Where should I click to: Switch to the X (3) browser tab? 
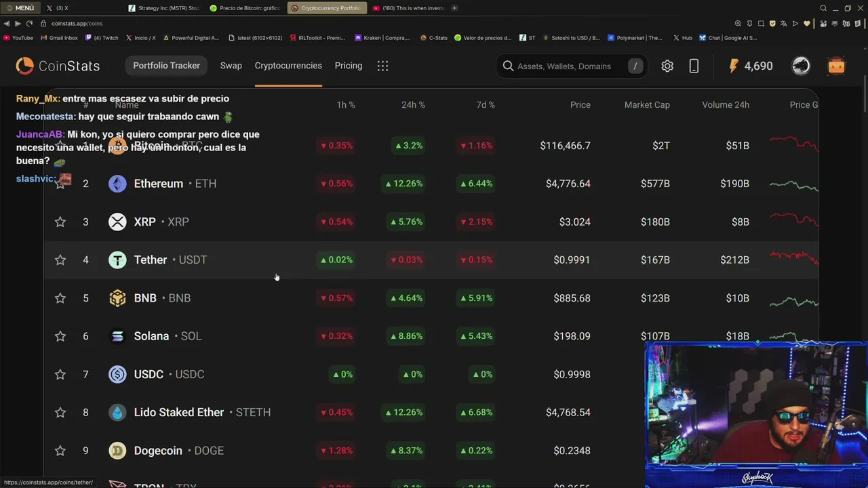point(83,8)
